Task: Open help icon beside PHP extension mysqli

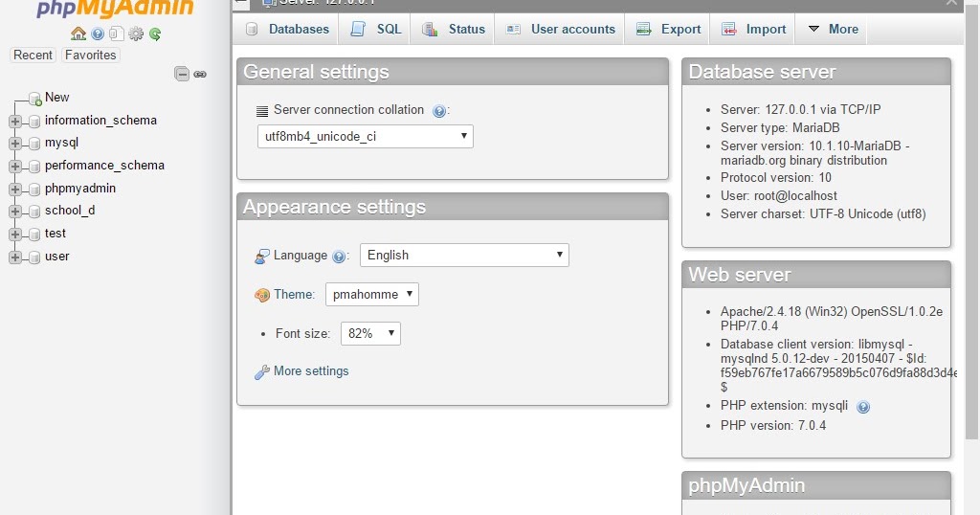Action: [863, 408]
